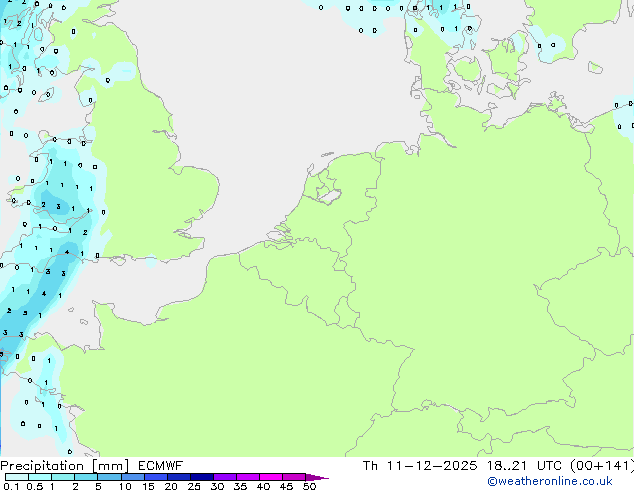Image resolution: width=634 pixels, height=490 pixels.
Task: Click the forecast date "Th 11-12-2025"
Action: (420, 466)
